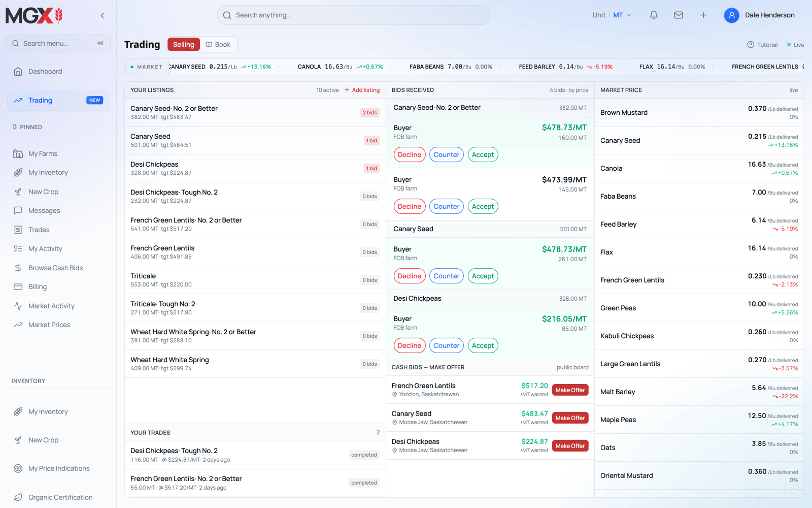Counter the $216.05/MT bid
This screenshot has width=812, height=508.
447,346
